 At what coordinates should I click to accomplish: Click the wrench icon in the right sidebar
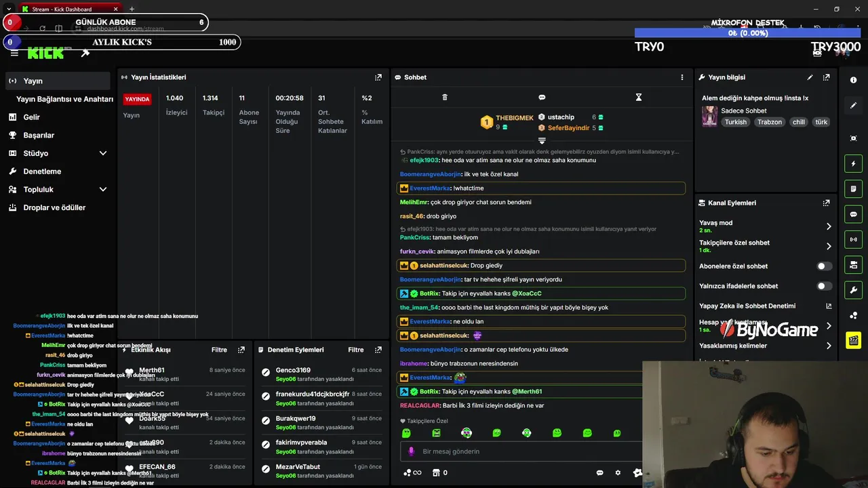click(853, 290)
